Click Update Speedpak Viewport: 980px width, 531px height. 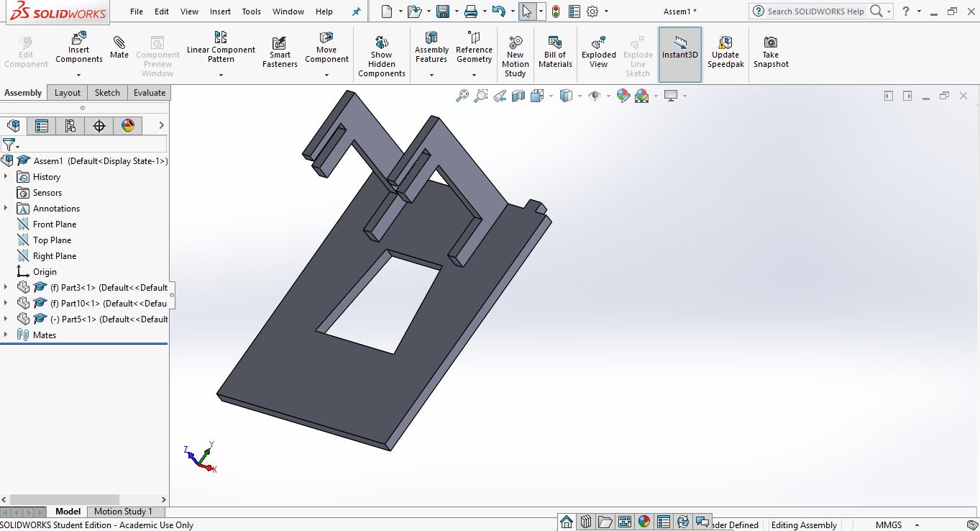pyautogui.click(x=725, y=52)
